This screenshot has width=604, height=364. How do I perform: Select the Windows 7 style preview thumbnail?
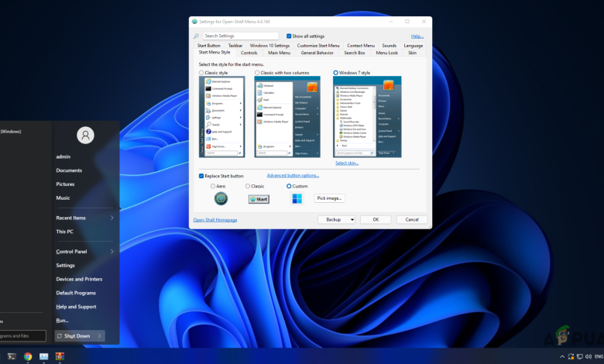367,117
